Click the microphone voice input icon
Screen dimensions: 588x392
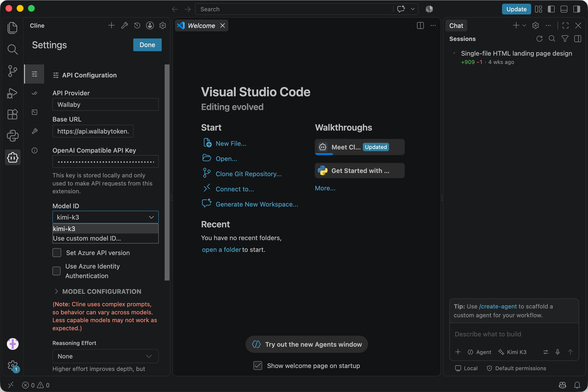click(x=558, y=352)
